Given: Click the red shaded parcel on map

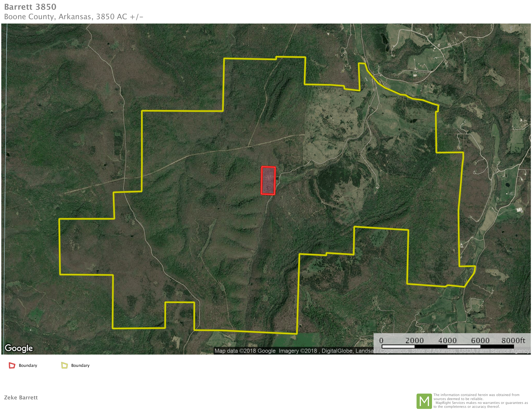Looking at the screenshot, I should pos(268,181).
